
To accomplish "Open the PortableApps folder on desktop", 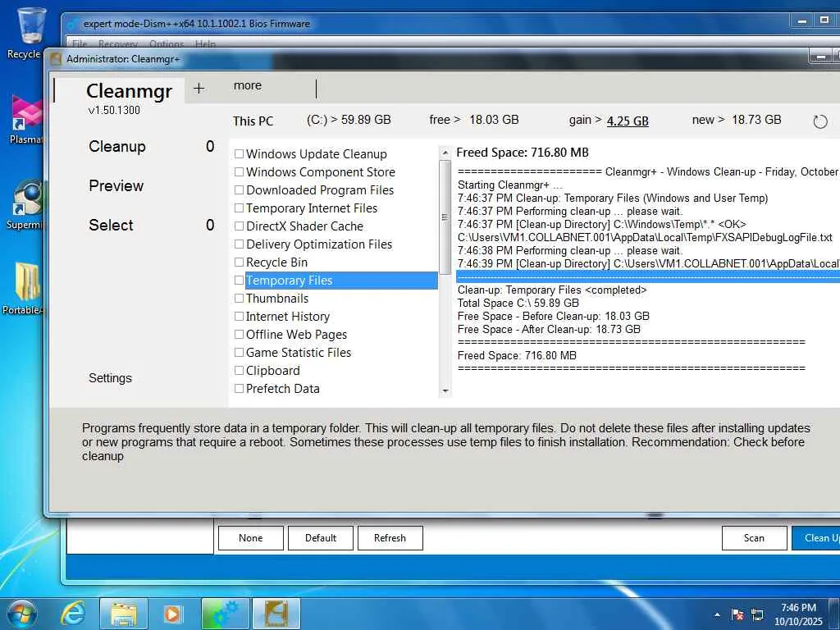I will (x=25, y=289).
